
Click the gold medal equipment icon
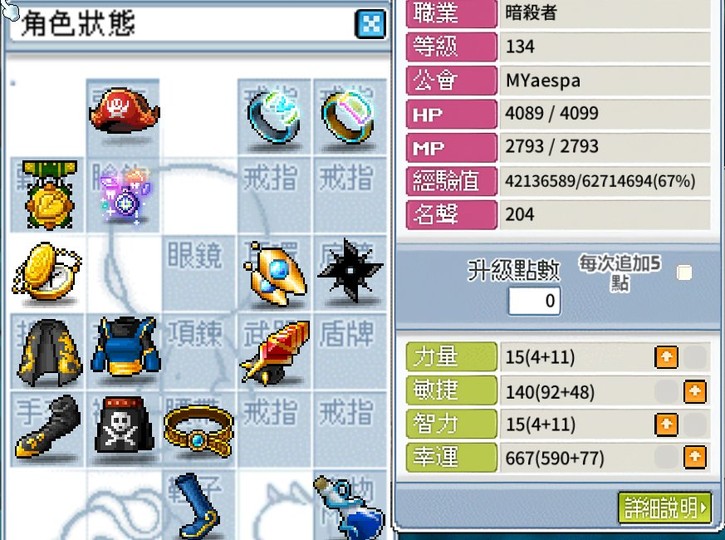coord(49,195)
